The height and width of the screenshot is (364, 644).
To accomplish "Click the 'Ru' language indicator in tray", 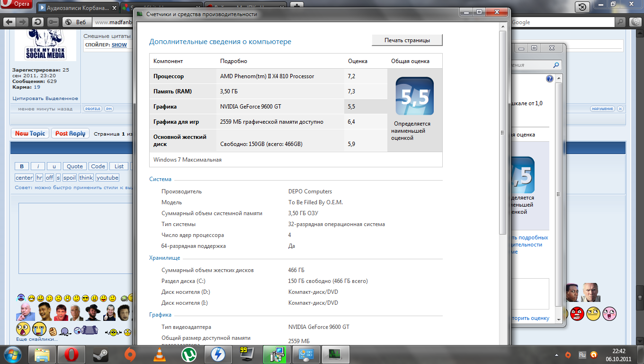I will point(582,355).
